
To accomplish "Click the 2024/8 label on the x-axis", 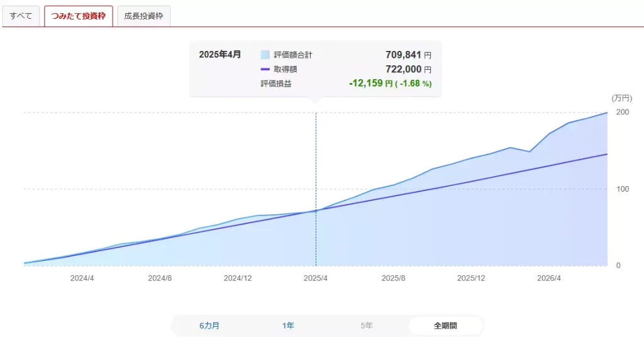I will coord(160,278).
